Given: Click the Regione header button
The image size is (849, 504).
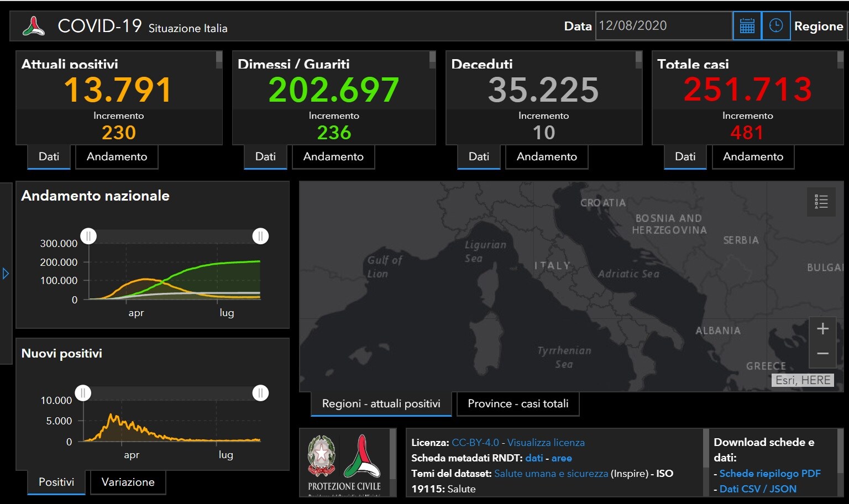Looking at the screenshot, I should point(819,26).
